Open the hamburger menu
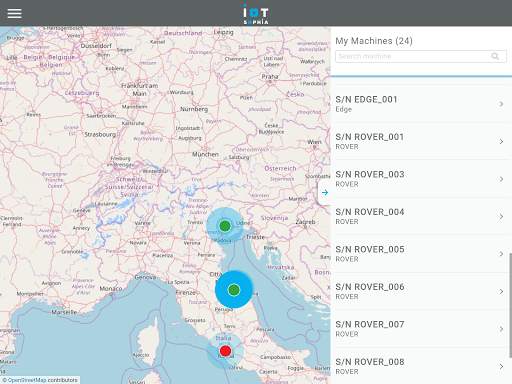 [x=14, y=13]
